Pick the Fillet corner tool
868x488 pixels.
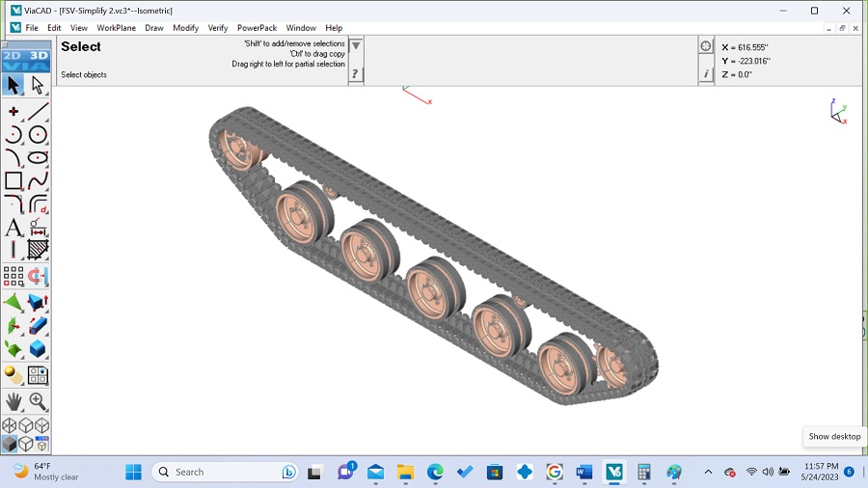pyautogui.click(x=14, y=203)
